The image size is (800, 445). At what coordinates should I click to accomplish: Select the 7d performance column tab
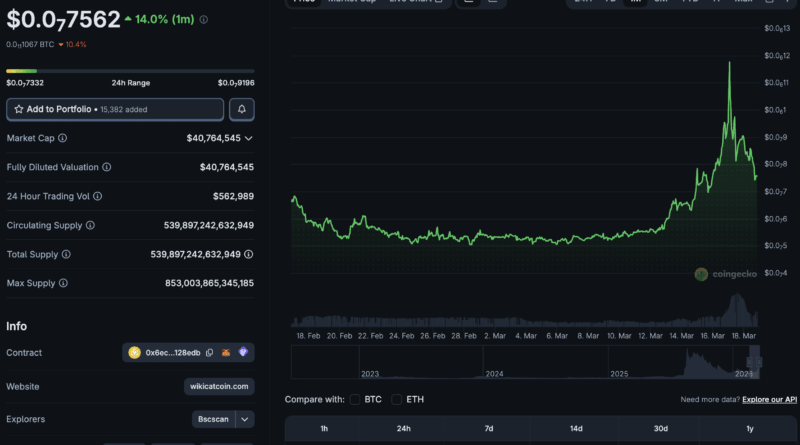point(489,428)
